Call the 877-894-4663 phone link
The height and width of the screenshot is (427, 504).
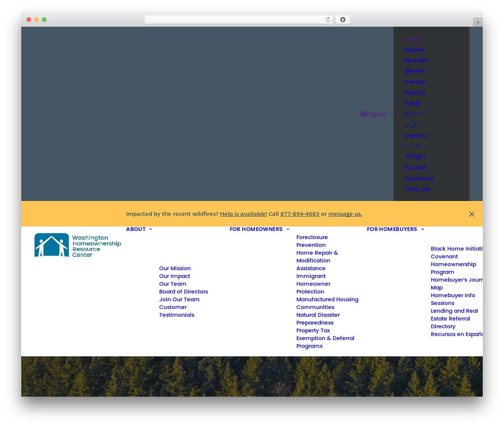tap(300, 214)
